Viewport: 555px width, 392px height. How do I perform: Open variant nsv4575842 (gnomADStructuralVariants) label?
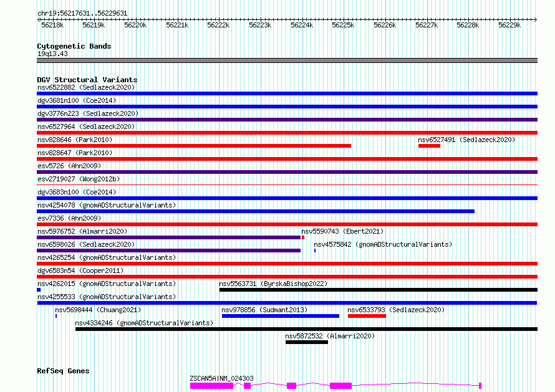(x=383, y=244)
